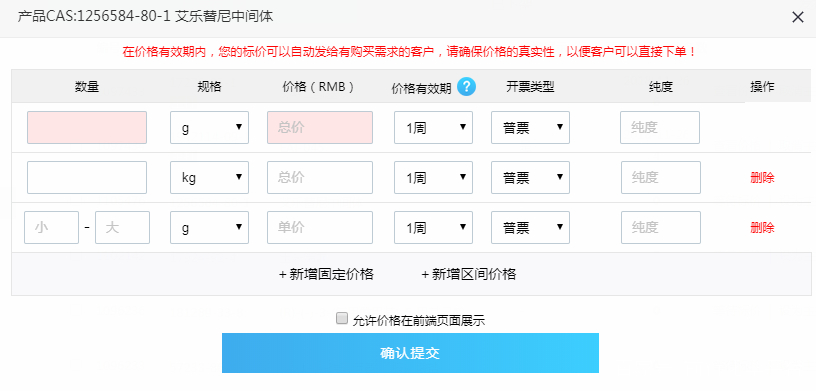Submit with the 确认提交 button
816x391 pixels.
[x=410, y=353]
